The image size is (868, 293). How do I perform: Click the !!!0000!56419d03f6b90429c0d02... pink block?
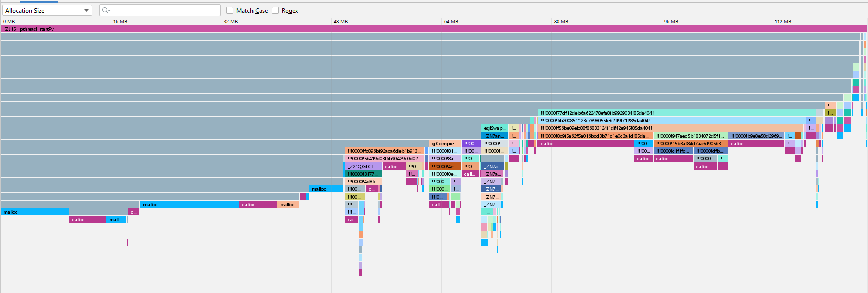click(x=384, y=159)
